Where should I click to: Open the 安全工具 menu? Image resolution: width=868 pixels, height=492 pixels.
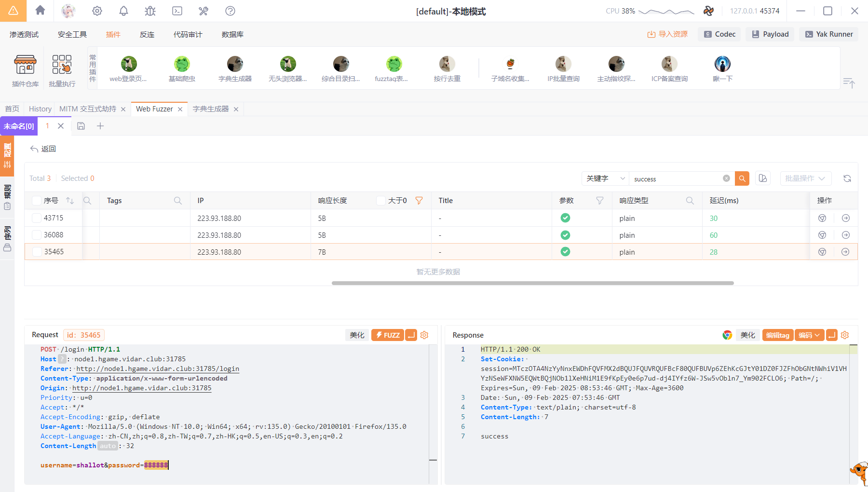point(72,35)
